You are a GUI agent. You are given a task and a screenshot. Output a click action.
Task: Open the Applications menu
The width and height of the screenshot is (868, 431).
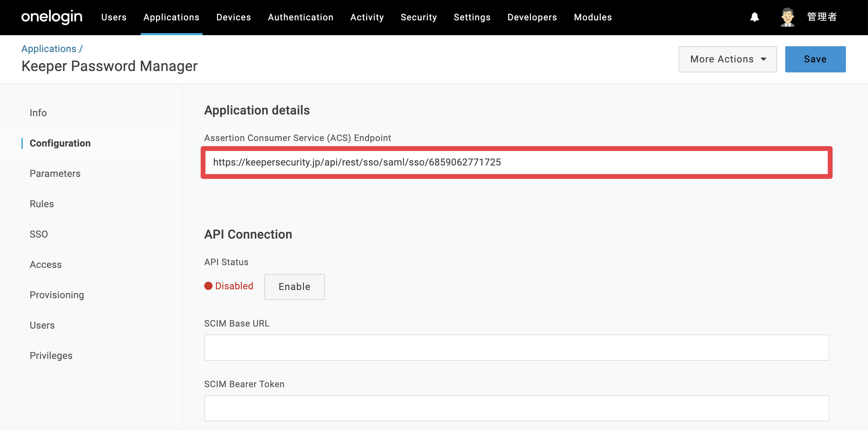(171, 17)
